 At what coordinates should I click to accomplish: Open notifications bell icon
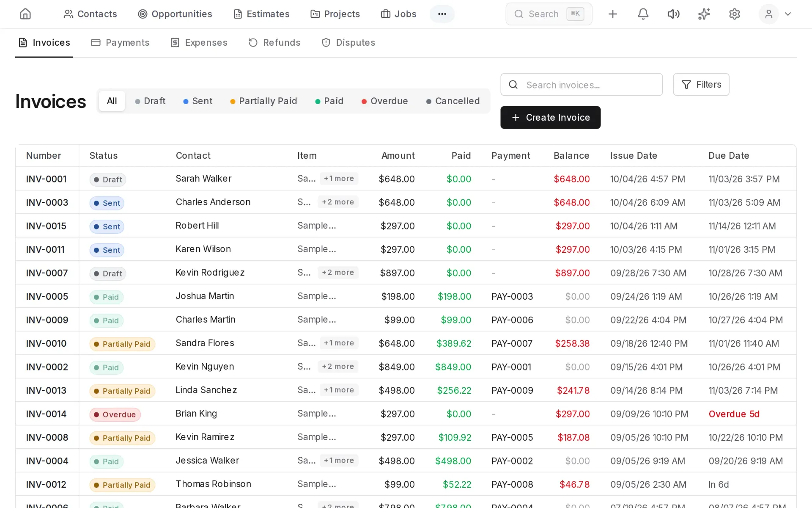643,14
